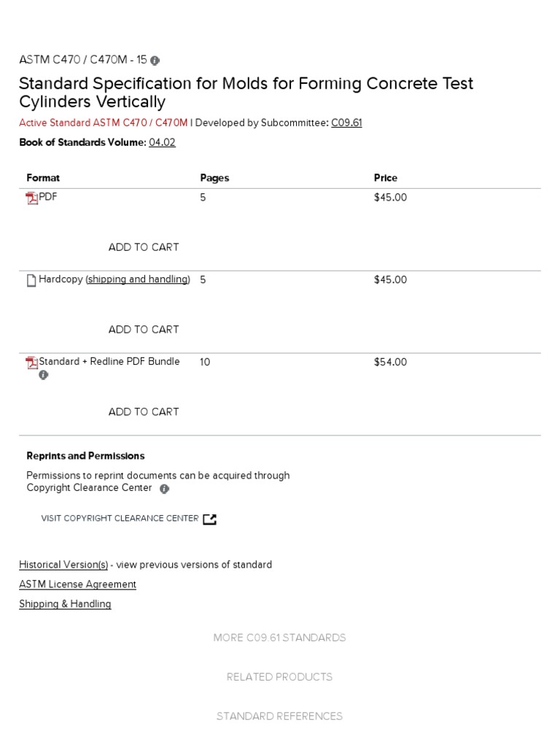Expand More C09.61 Standards section
560x747 pixels.
coord(279,638)
